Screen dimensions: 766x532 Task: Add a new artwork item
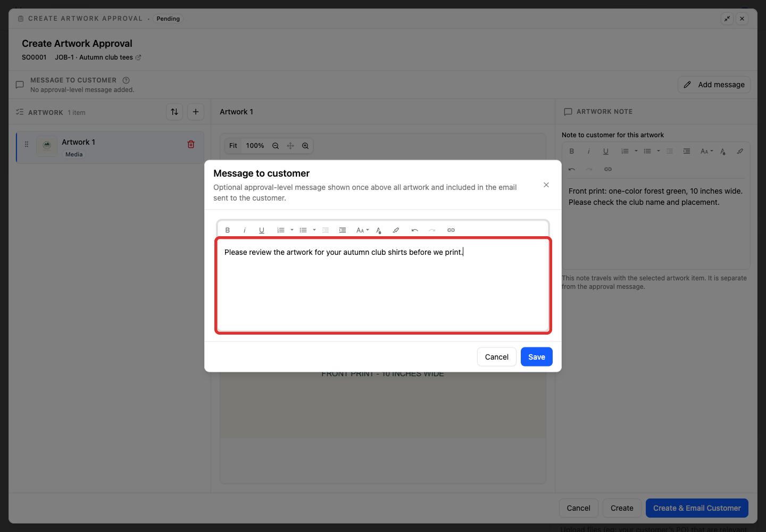tap(196, 112)
